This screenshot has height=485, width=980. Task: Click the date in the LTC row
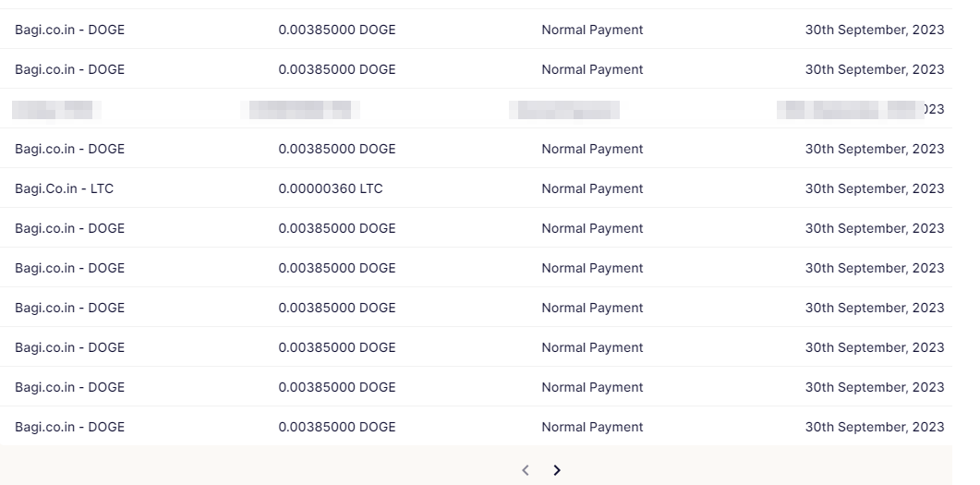click(874, 188)
